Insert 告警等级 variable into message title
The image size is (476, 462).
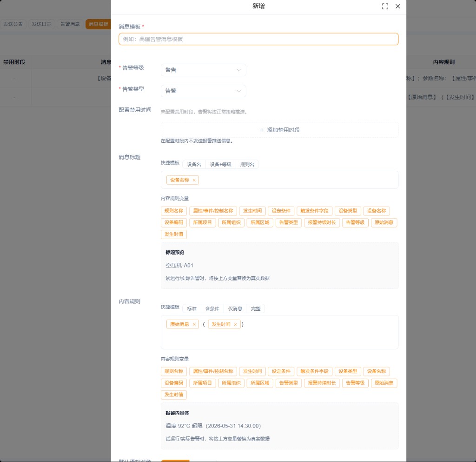click(355, 222)
